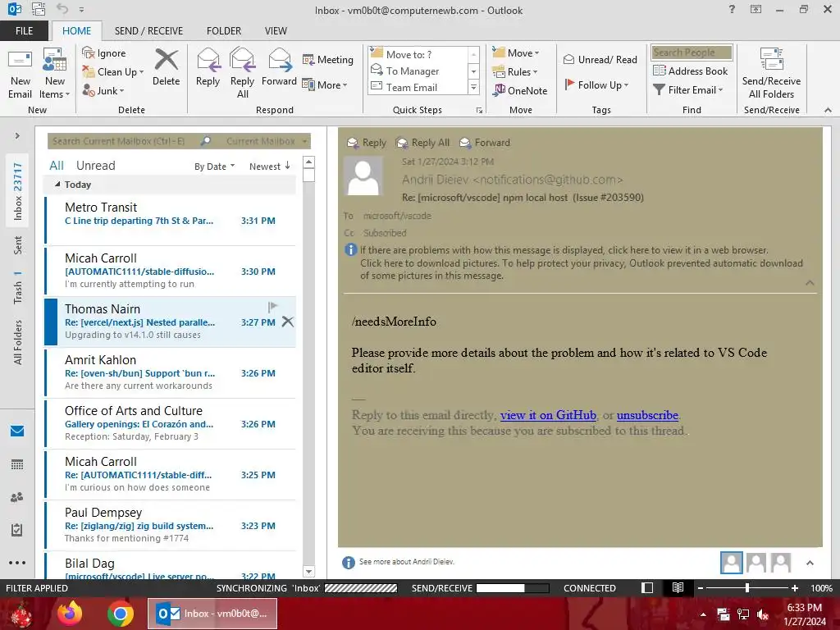Click the unsubscribe link
This screenshot has height=630, width=840.
[x=647, y=415]
